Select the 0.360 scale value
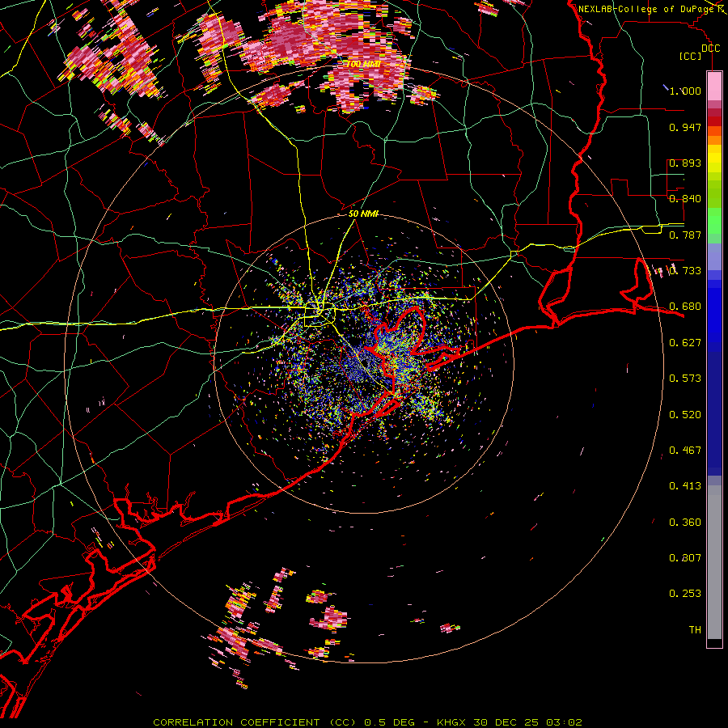728x728 pixels. (x=685, y=523)
